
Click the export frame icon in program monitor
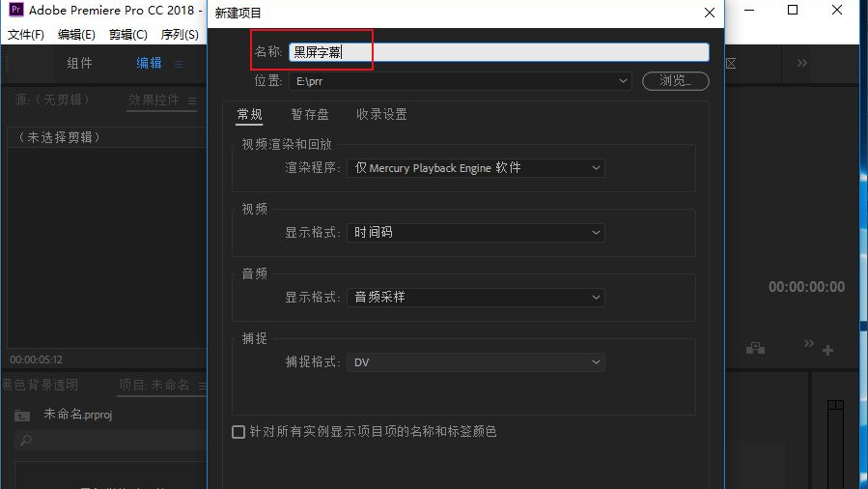pyautogui.click(x=755, y=348)
